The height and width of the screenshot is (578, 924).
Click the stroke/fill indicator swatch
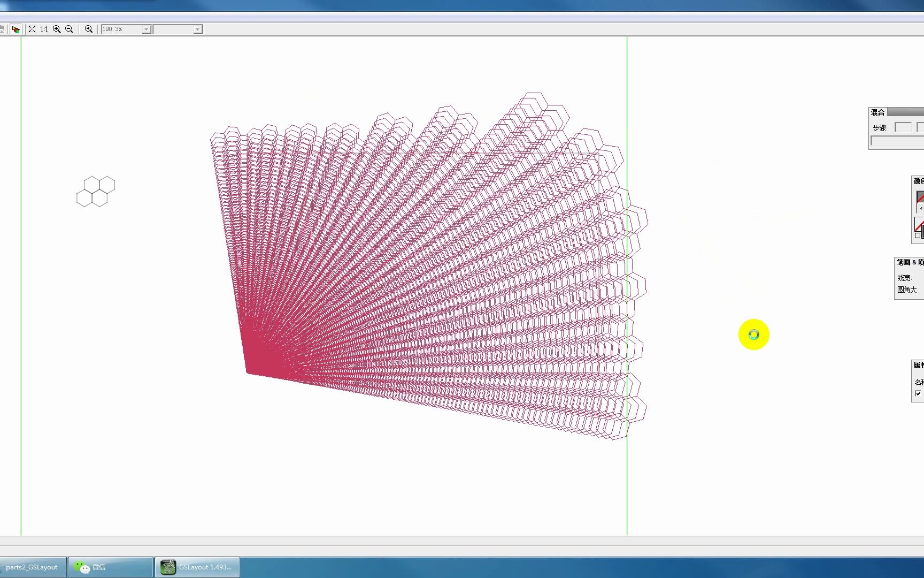click(919, 226)
